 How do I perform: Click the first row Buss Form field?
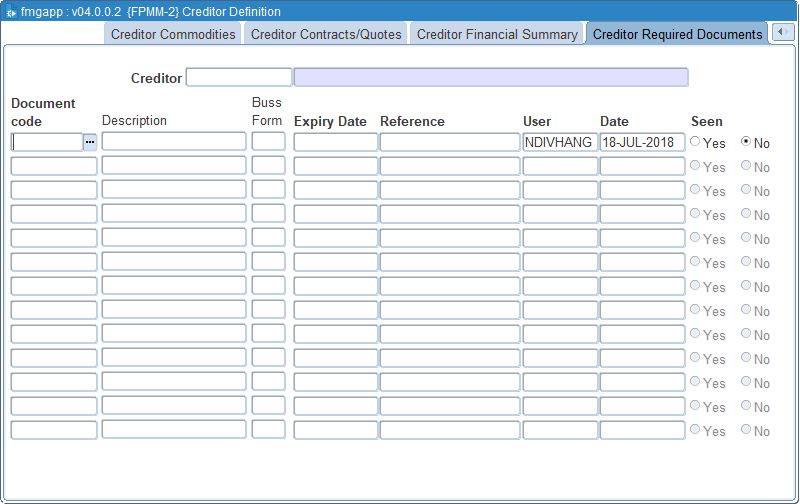pyautogui.click(x=268, y=141)
